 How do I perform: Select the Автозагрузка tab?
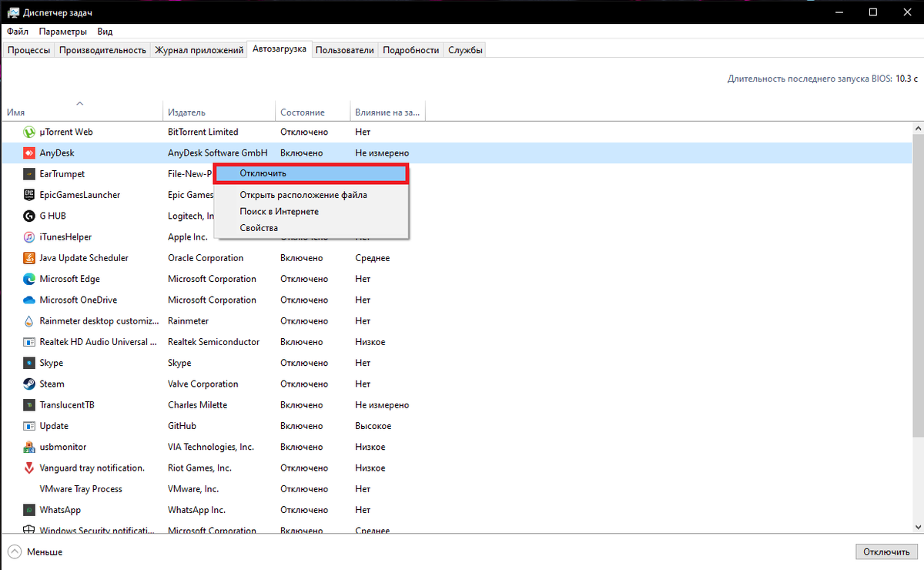(280, 49)
